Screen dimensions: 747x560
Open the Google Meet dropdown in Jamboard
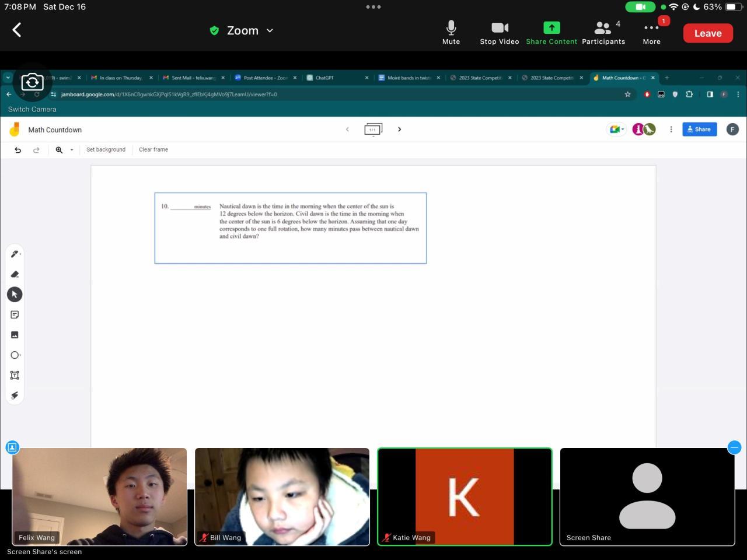pyautogui.click(x=616, y=129)
